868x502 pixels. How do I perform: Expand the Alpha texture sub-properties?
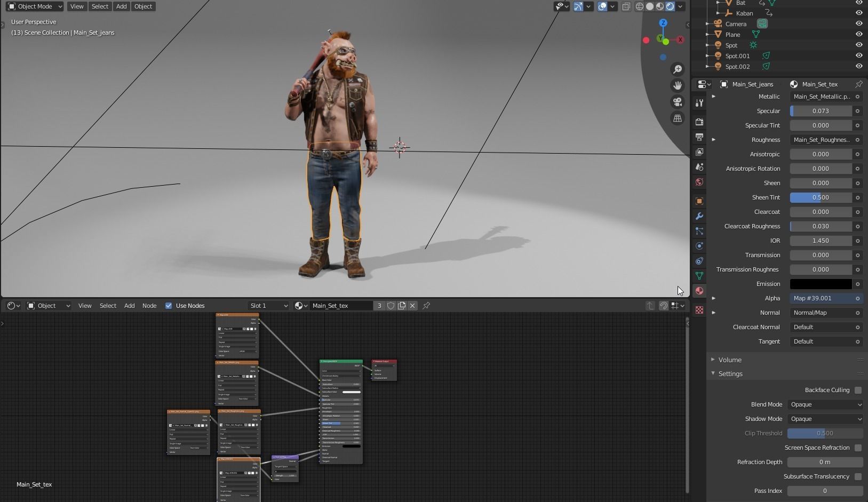(713, 298)
